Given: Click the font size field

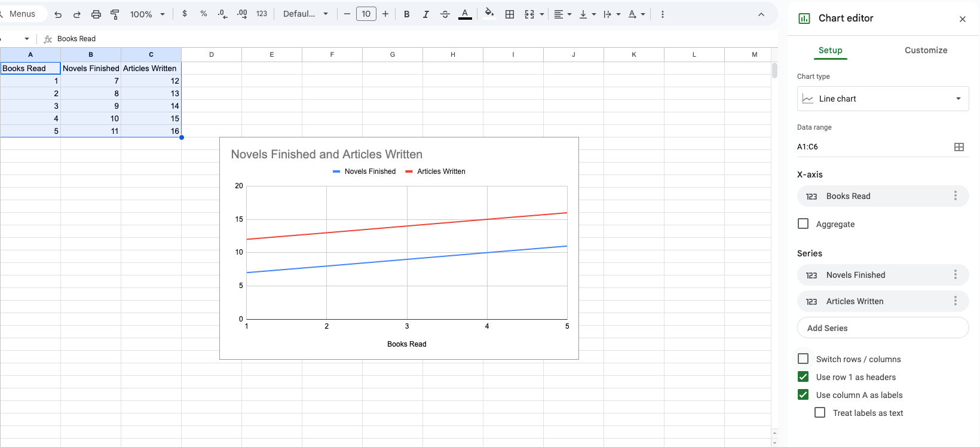Looking at the screenshot, I should coord(366,14).
